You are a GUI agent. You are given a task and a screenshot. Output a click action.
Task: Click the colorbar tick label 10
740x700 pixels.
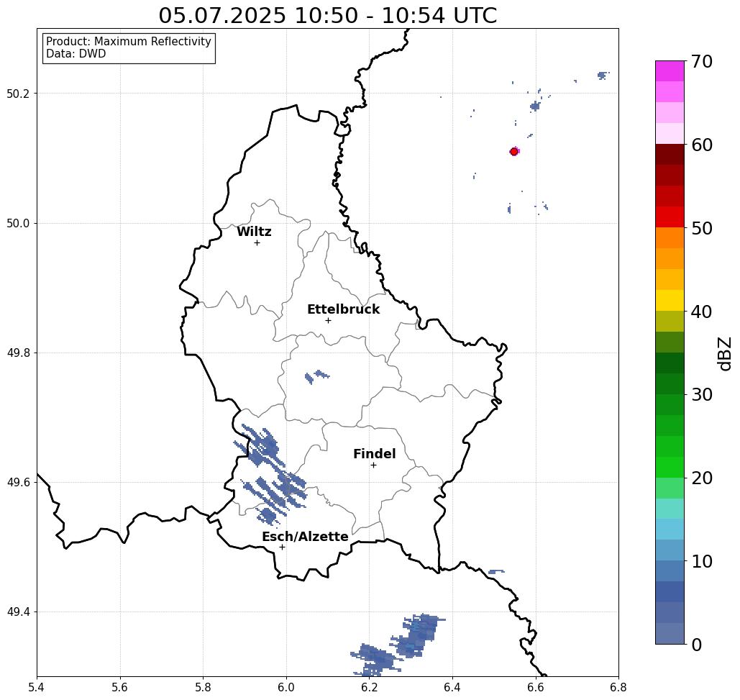tap(701, 561)
